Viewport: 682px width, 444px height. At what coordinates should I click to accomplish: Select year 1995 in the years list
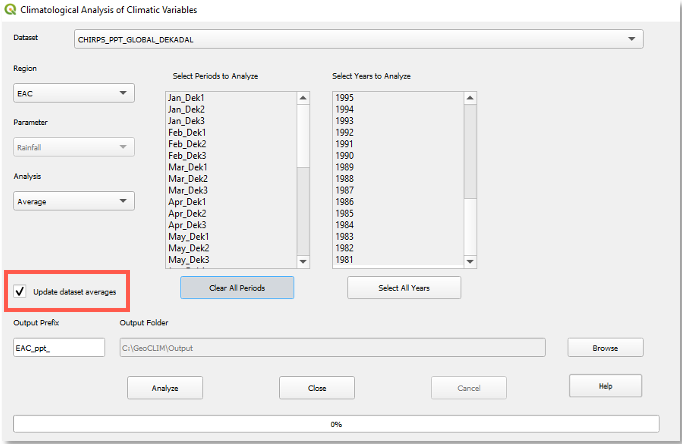pos(345,98)
